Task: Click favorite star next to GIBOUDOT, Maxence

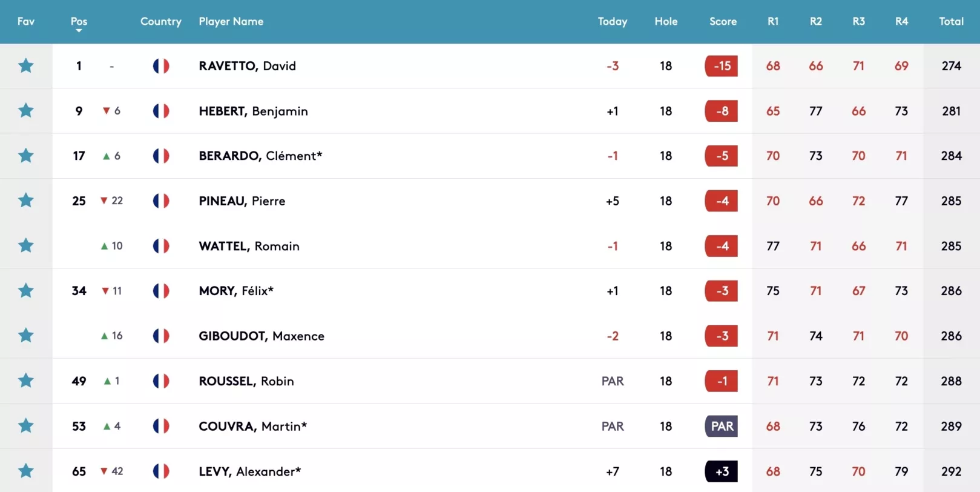Action: point(25,335)
